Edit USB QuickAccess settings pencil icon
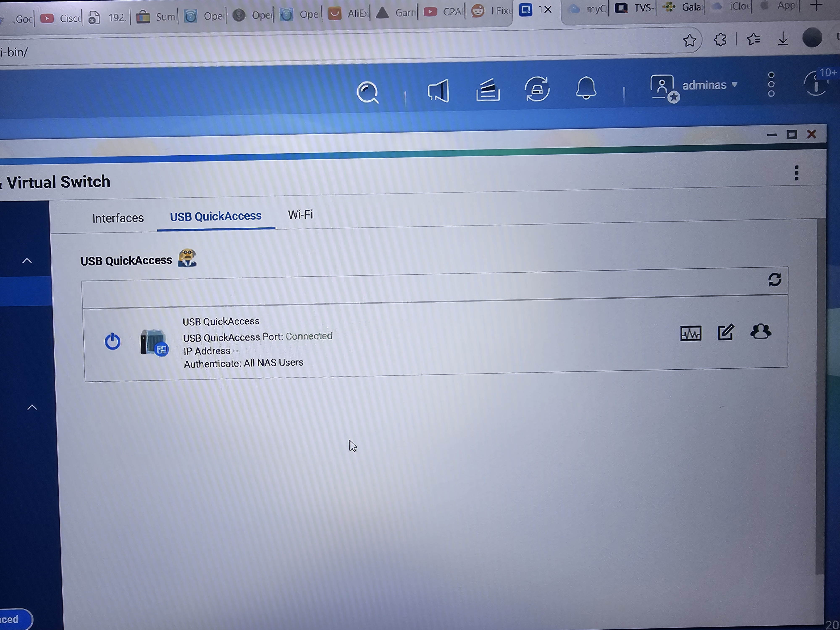Viewport: 840px width, 630px height. (x=726, y=332)
